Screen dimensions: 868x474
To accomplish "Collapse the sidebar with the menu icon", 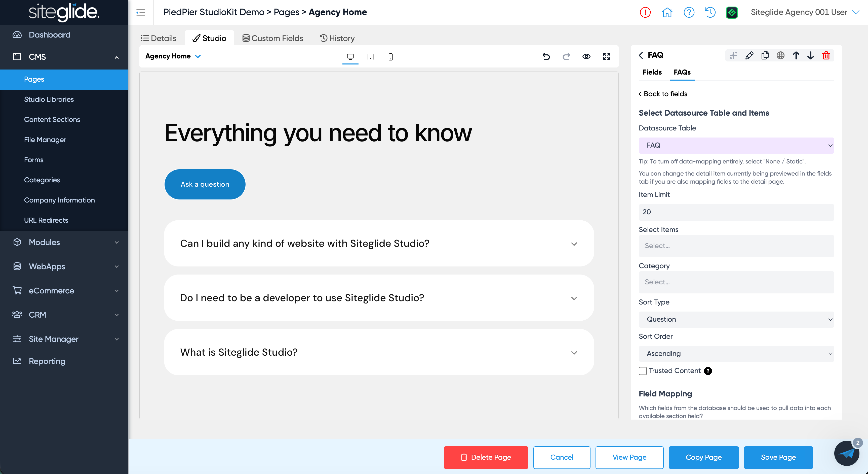I will click(x=140, y=13).
